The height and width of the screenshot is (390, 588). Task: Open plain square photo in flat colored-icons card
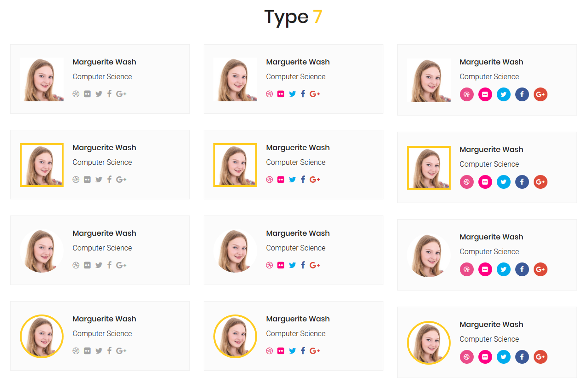[235, 79]
